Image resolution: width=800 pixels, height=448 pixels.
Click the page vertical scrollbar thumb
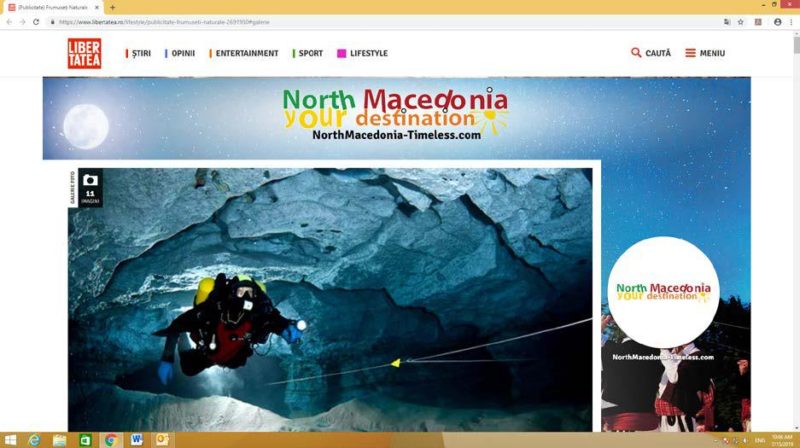click(x=796, y=45)
